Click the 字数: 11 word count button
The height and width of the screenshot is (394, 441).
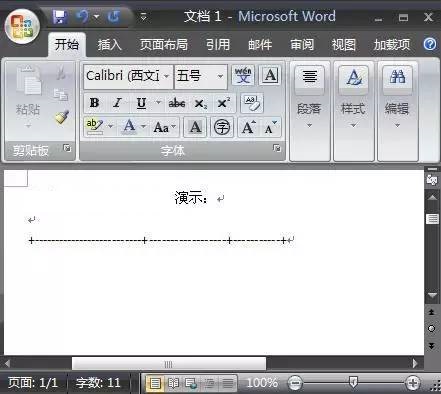click(x=98, y=383)
